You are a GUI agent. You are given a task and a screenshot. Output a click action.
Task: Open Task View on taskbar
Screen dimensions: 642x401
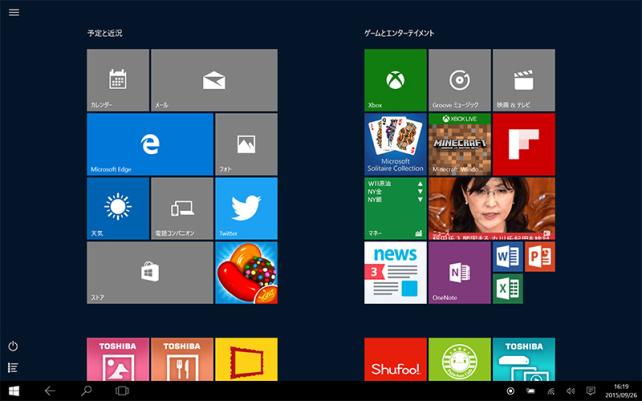122,391
